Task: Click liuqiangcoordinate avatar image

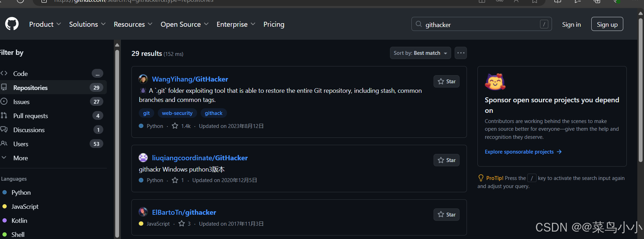Action: 143,158
